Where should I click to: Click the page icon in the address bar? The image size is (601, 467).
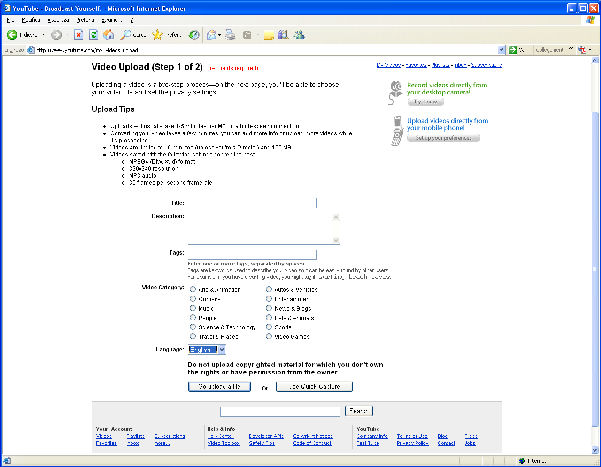click(31, 50)
